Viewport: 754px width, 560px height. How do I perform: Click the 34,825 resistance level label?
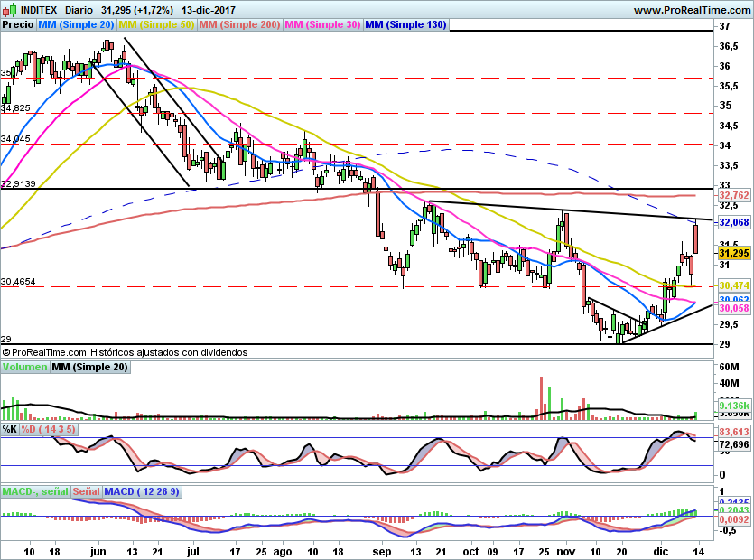(16, 108)
